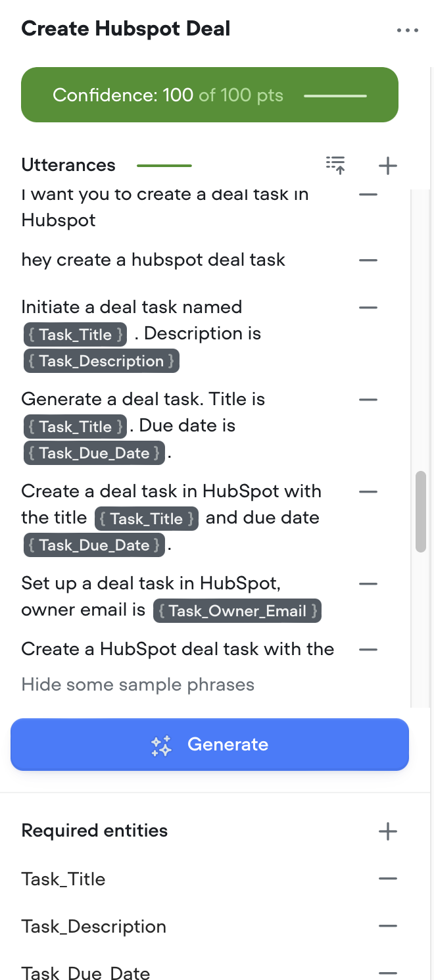Click the utterances list scrollbar thumb

pyautogui.click(x=422, y=512)
